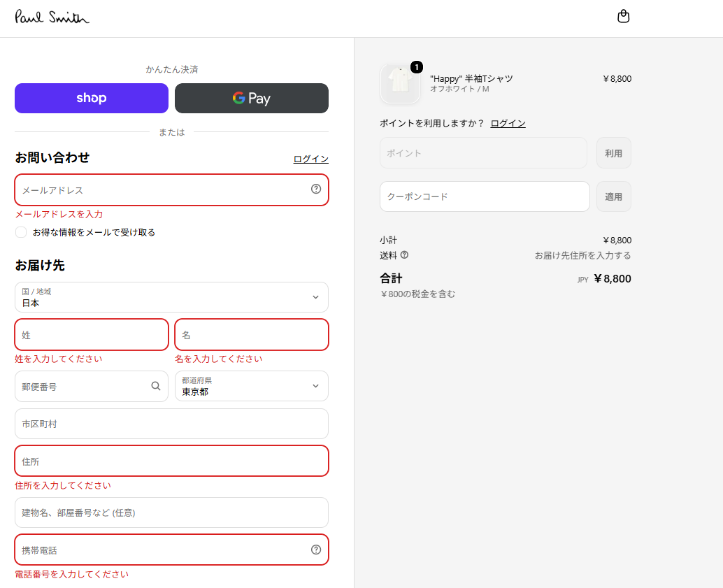Click the "Happy" 半袖Tシャツ product name
This screenshot has height=588, width=723.
pos(471,78)
